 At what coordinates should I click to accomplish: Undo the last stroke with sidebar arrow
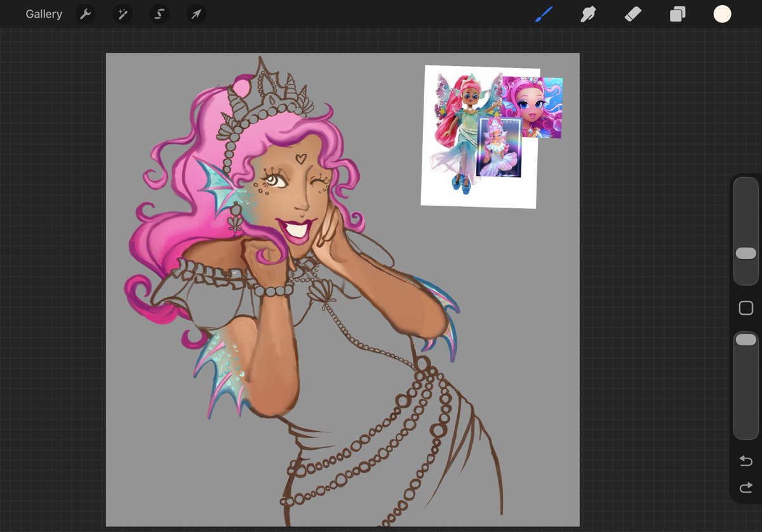pyautogui.click(x=745, y=461)
